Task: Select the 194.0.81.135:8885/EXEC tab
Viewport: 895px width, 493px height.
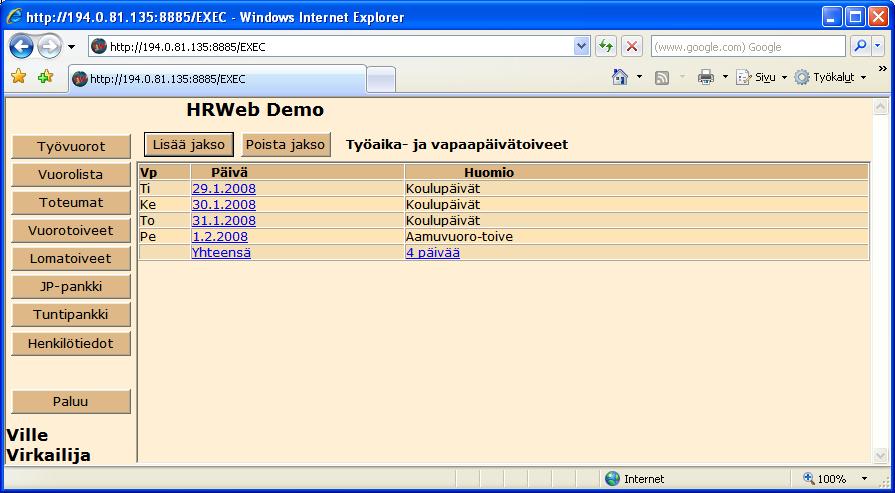Action: click(x=217, y=79)
